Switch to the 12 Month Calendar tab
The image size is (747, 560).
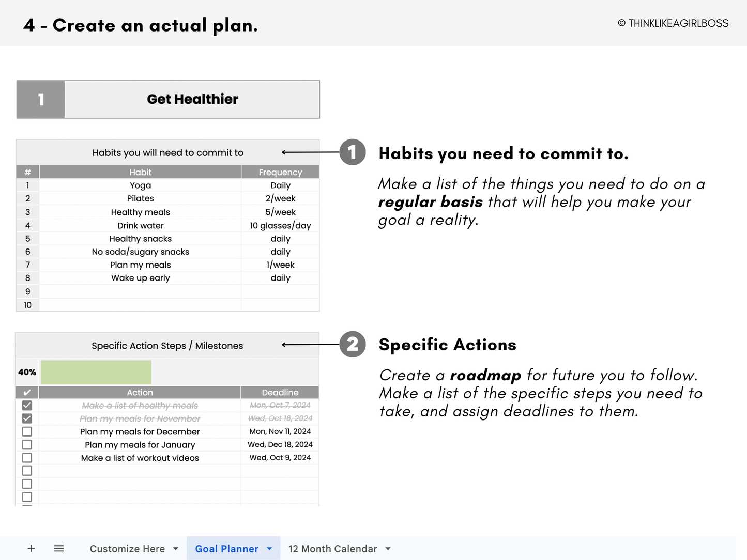pyautogui.click(x=332, y=548)
